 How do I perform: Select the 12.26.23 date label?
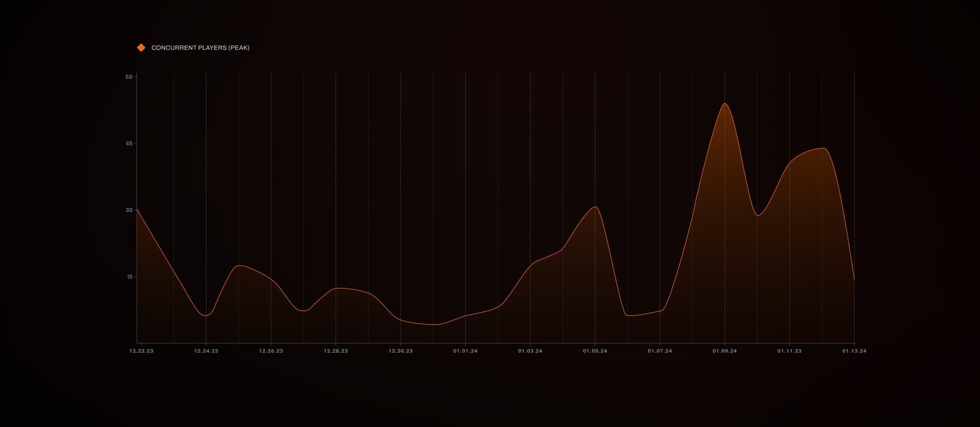click(x=271, y=351)
